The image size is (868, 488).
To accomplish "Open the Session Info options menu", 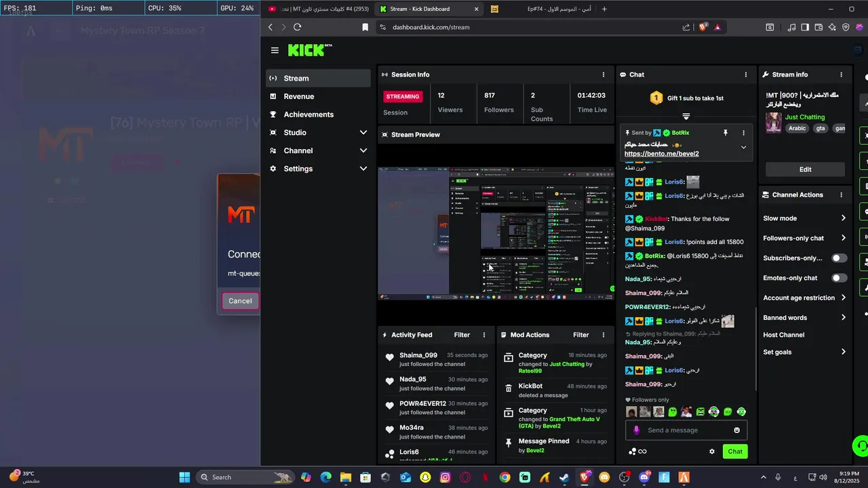I will 604,75.
